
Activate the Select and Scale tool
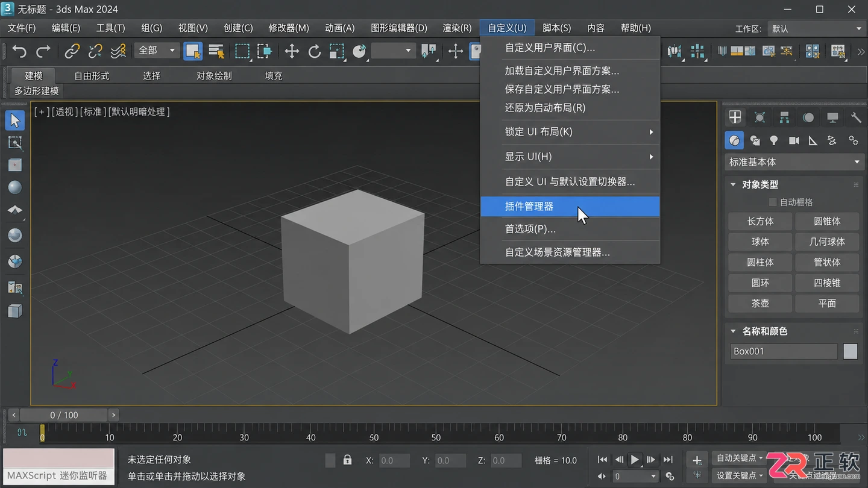pos(336,51)
